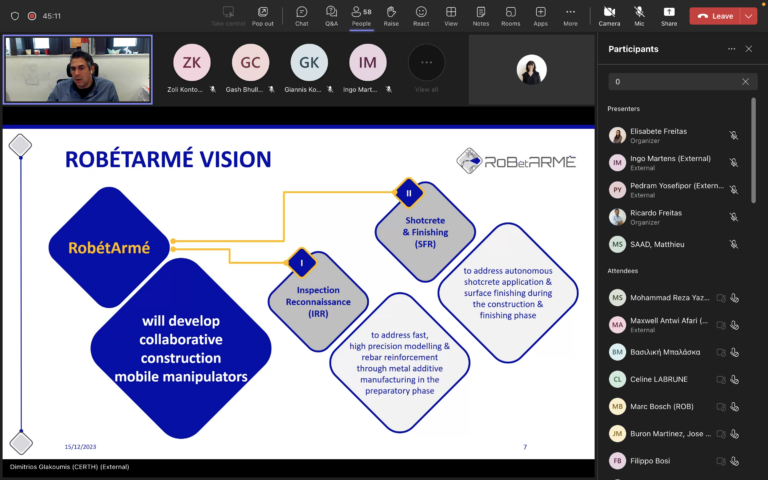
Task: Click Pedram Yosefipor presenter row
Action: coord(674,190)
